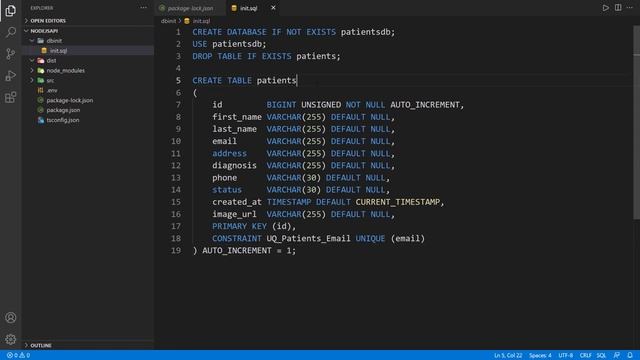Screen dimensions: 640x360
Task: Click the Explorer panel more actions ellipsis
Action: click(143, 7)
